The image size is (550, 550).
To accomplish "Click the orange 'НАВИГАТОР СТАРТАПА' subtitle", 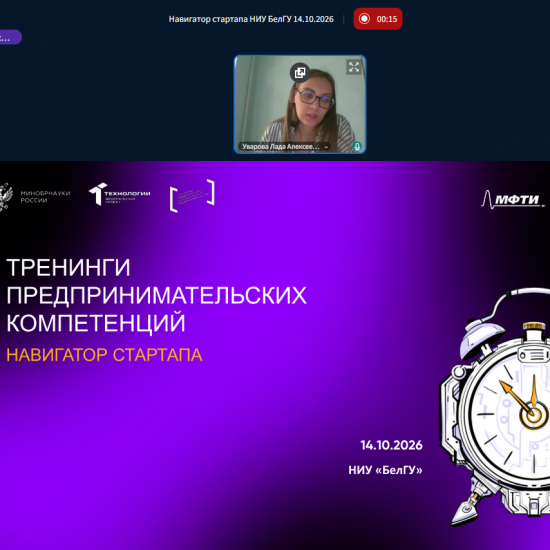I will [105, 355].
